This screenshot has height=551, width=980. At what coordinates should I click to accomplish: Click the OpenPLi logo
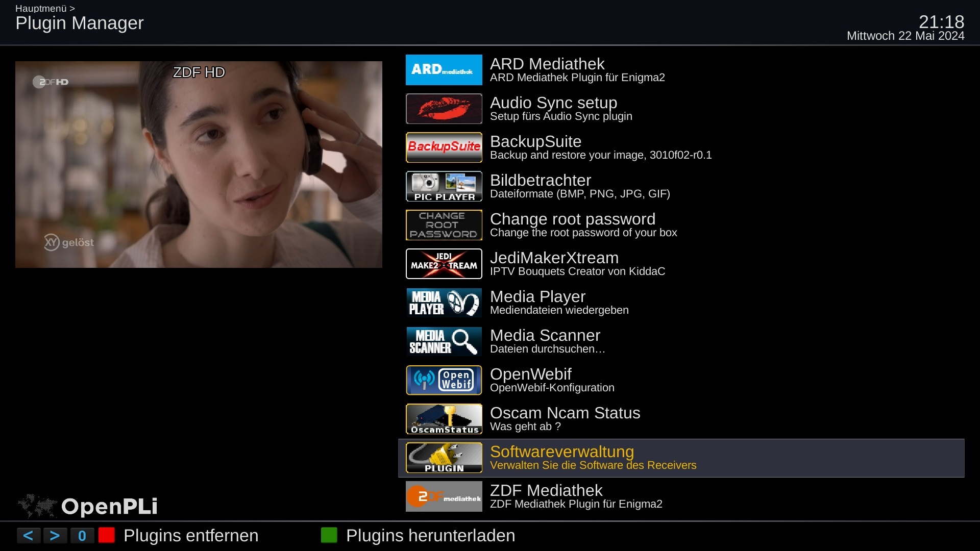(88, 506)
